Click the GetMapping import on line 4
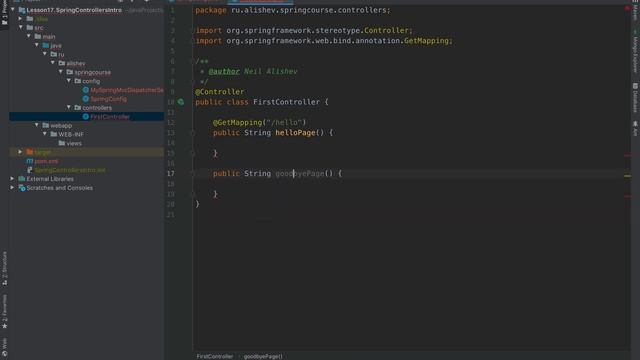Image resolution: width=640 pixels, height=360 pixels. tap(426, 41)
